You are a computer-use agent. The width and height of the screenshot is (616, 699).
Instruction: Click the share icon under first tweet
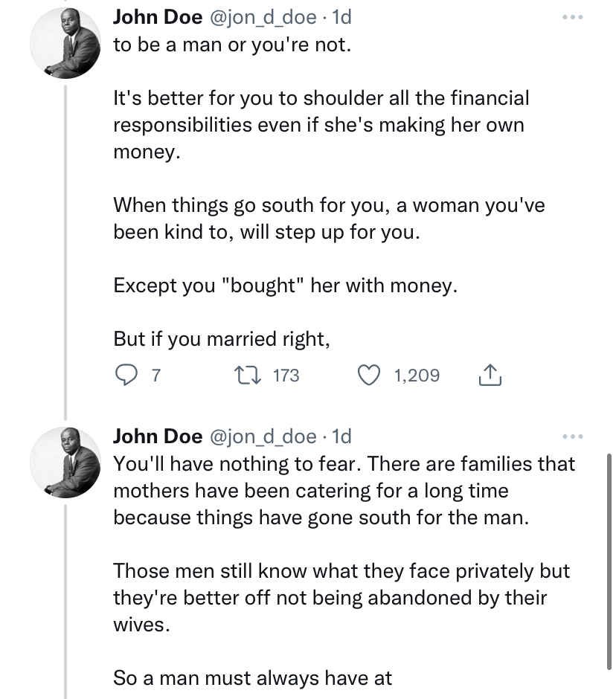point(489,376)
